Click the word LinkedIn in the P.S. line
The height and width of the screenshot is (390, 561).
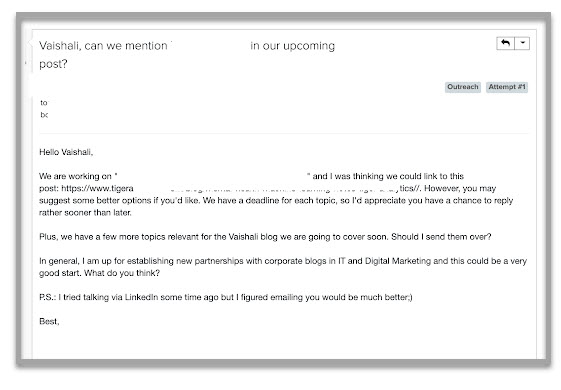pyautogui.click(x=141, y=297)
